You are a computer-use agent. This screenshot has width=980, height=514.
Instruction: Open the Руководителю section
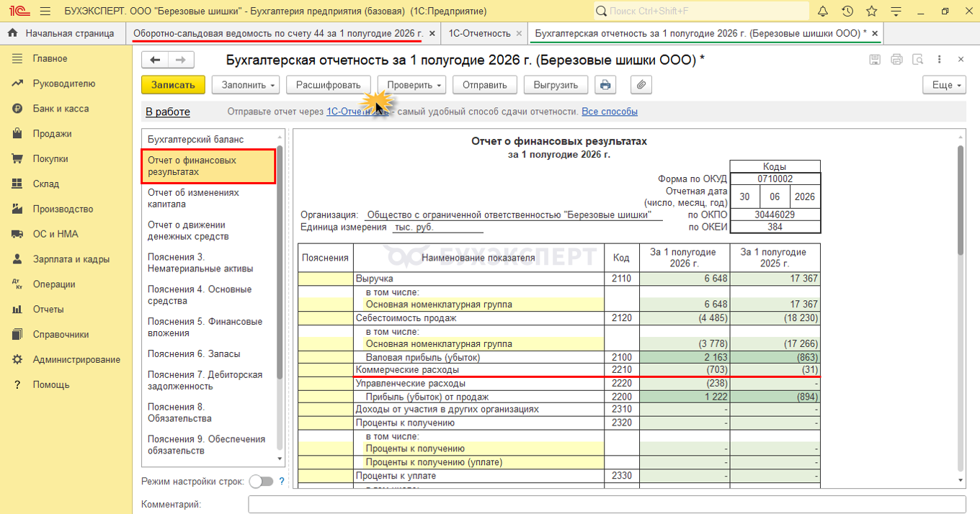click(x=63, y=84)
